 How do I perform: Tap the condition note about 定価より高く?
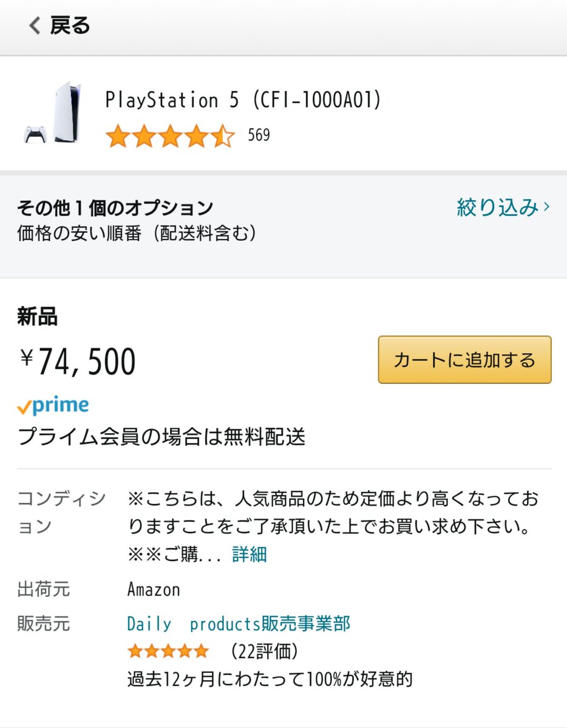tap(333, 513)
